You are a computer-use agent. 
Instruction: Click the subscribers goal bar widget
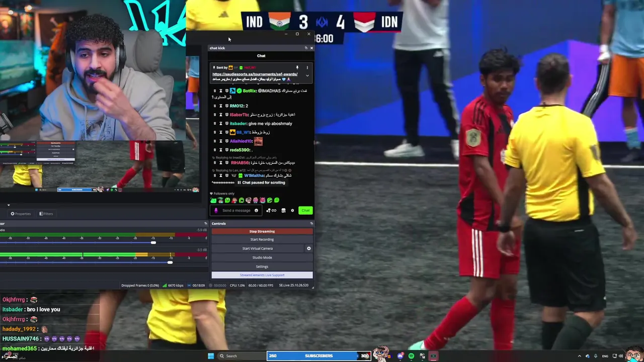[319, 356]
